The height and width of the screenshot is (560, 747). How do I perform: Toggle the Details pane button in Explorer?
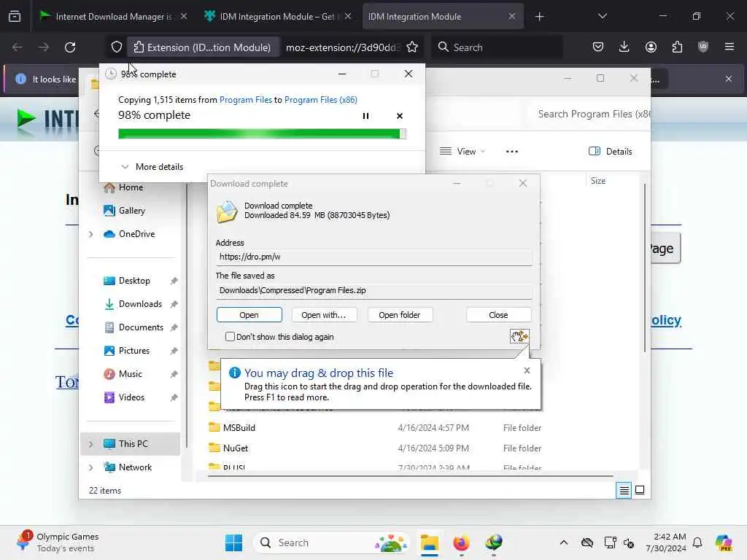click(x=611, y=152)
